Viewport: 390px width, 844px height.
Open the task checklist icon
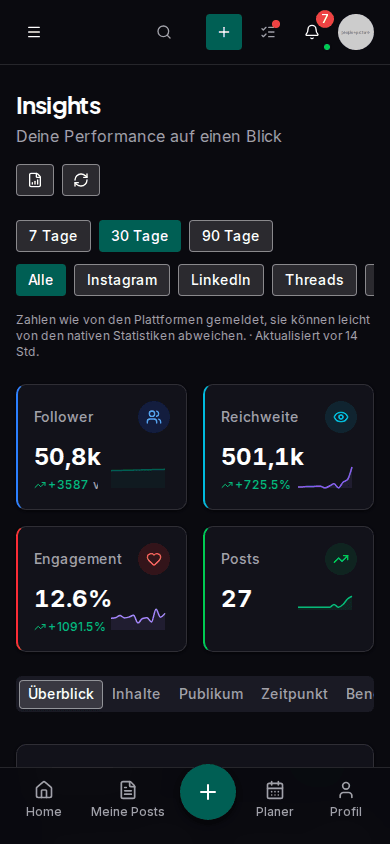point(268,32)
